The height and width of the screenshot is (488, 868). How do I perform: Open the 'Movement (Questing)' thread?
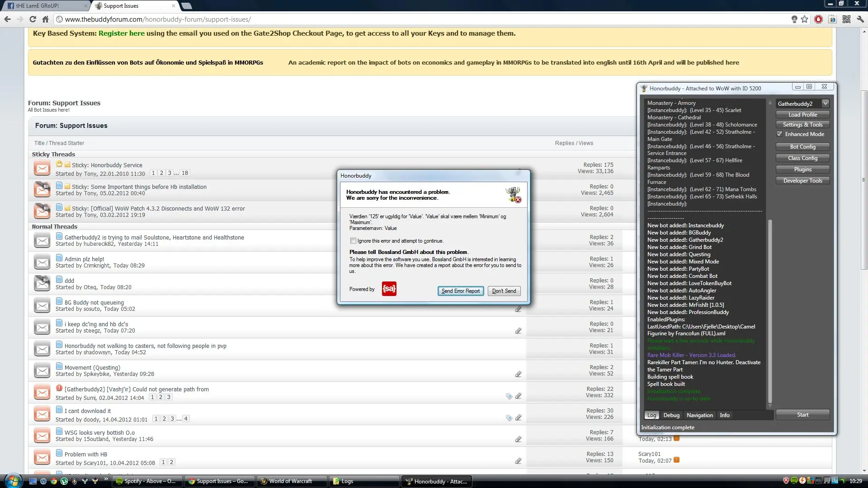pyautogui.click(x=92, y=368)
